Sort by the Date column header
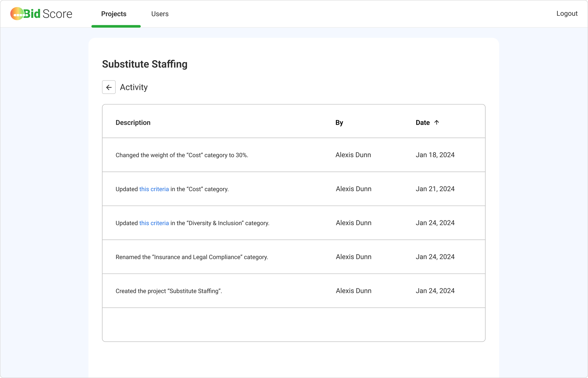The height and width of the screenshot is (378, 588). pyautogui.click(x=423, y=122)
